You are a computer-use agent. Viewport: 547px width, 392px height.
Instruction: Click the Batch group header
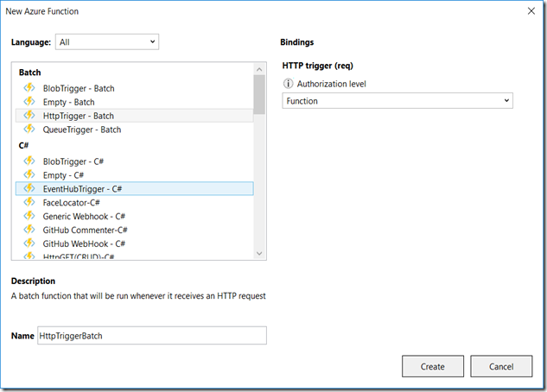coord(30,73)
